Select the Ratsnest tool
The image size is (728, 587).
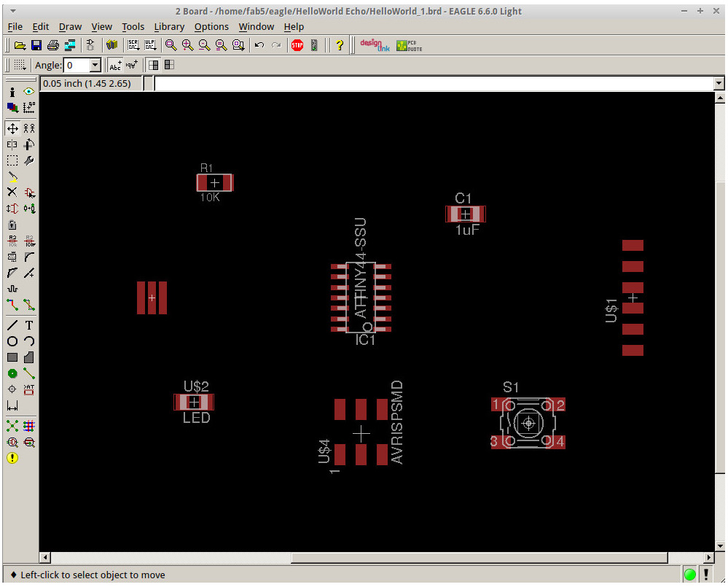[12, 426]
